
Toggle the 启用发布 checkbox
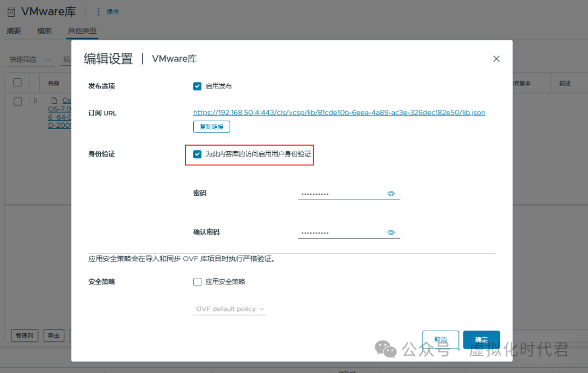[x=197, y=86]
